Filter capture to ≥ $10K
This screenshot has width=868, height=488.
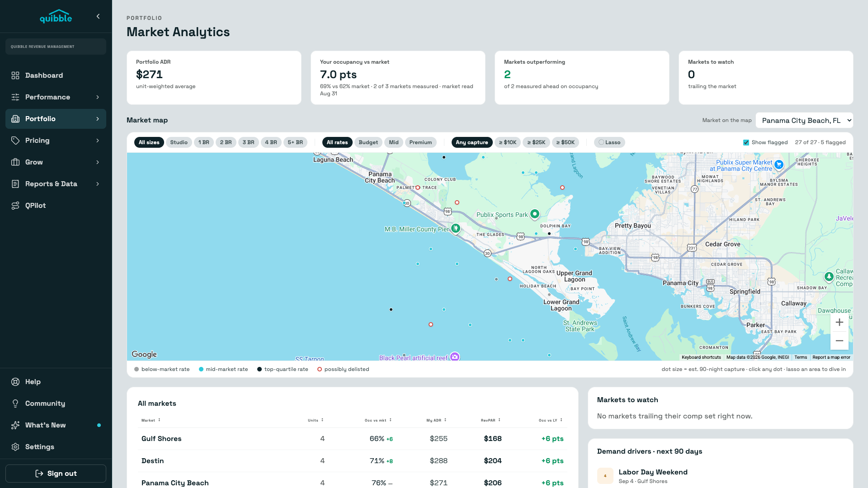coord(508,142)
